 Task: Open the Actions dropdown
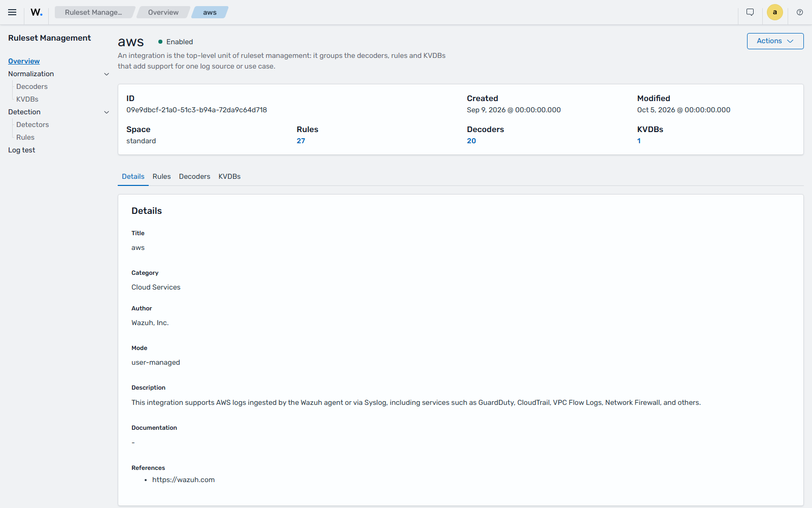[775, 41]
